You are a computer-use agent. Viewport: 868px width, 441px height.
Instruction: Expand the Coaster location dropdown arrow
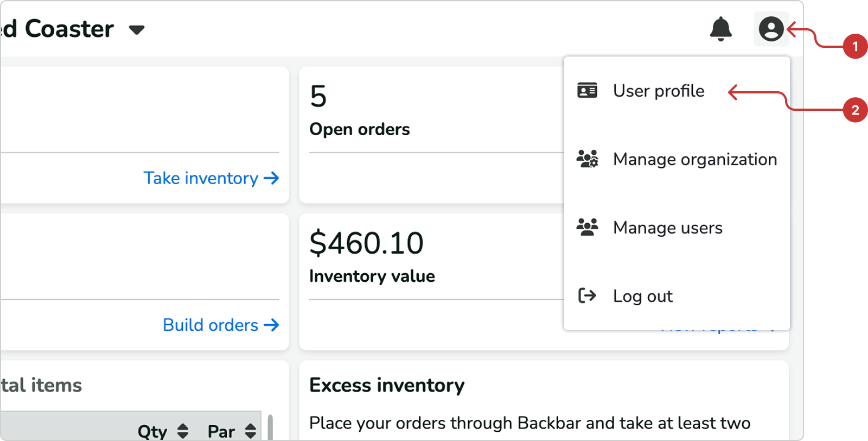(137, 30)
